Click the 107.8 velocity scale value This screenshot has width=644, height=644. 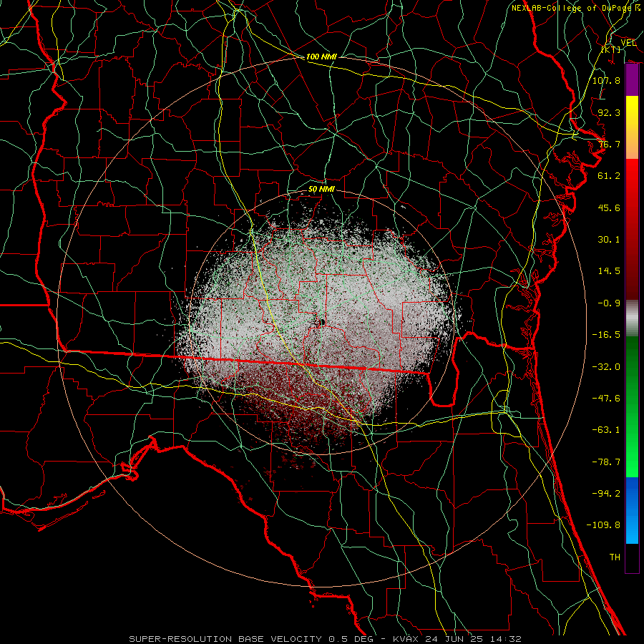coord(606,80)
